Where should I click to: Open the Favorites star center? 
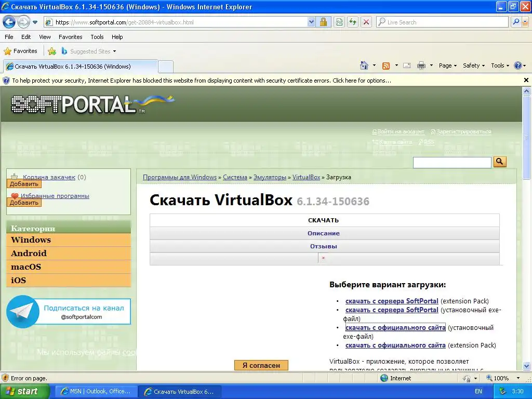[20, 51]
